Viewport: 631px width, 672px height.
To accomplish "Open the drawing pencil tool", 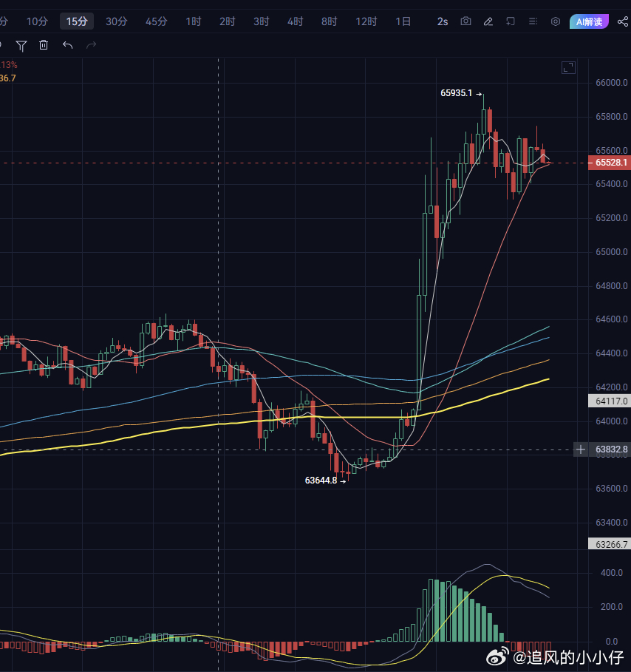I will pos(488,21).
